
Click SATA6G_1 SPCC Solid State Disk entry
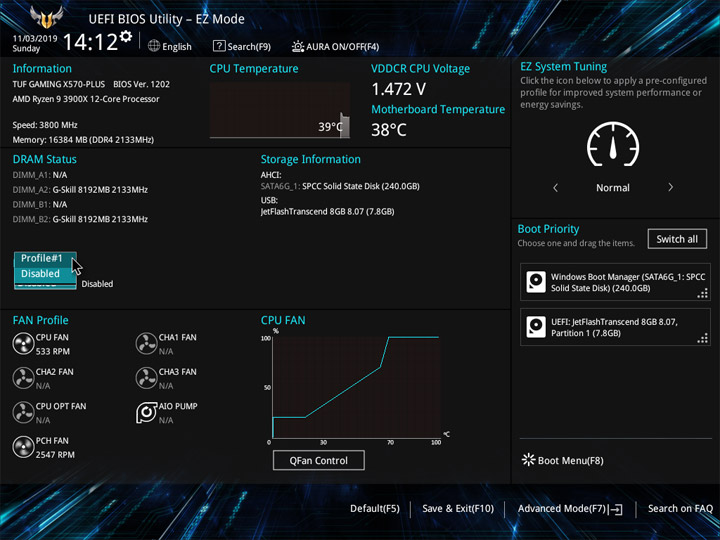pos(340,186)
